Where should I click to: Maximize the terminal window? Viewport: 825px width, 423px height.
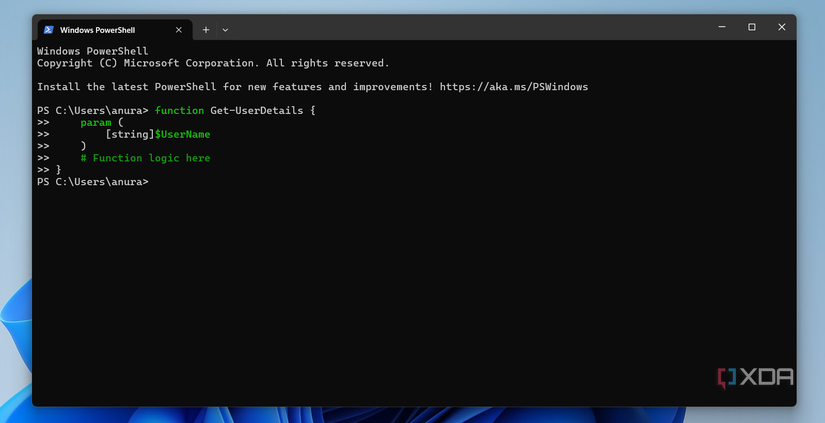751,27
